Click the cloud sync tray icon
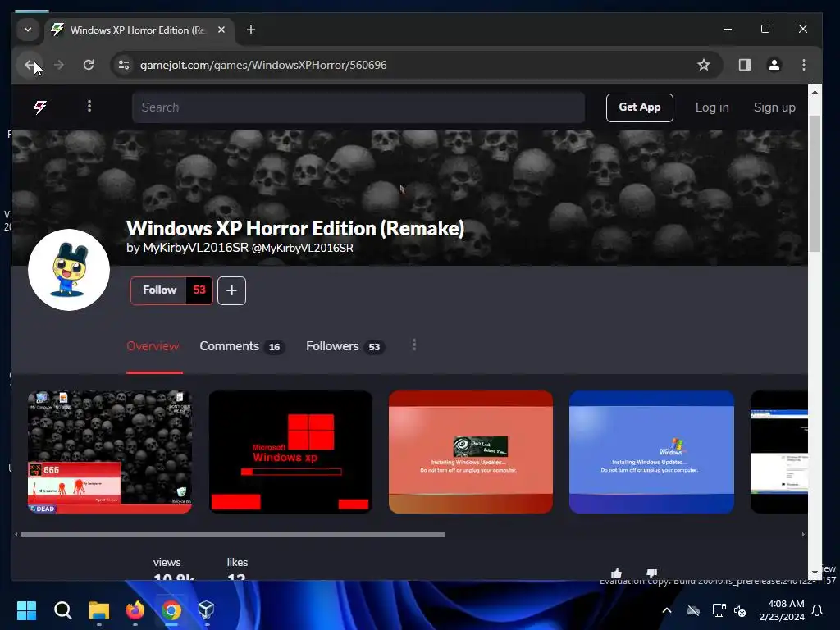This screenshot has width=840, height=630. click(693, 610)
